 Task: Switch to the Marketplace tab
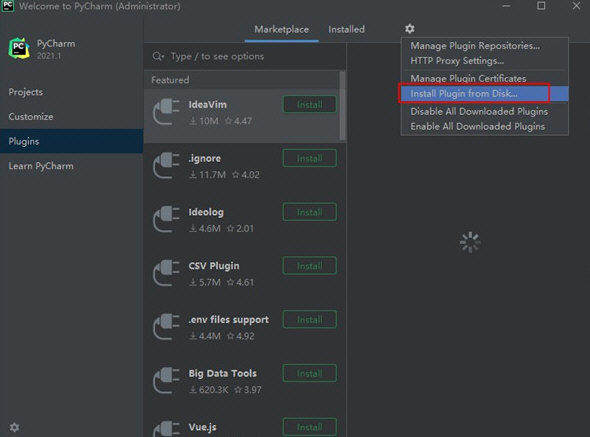281,29
